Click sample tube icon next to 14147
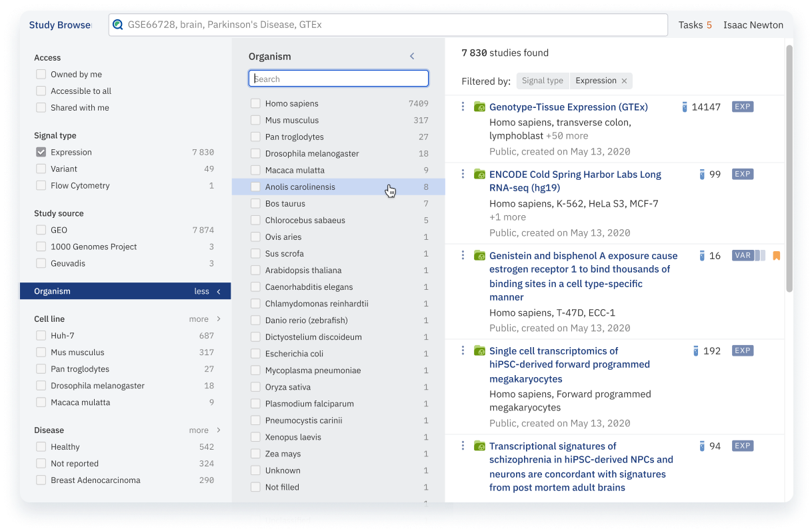 pos(684,107)
